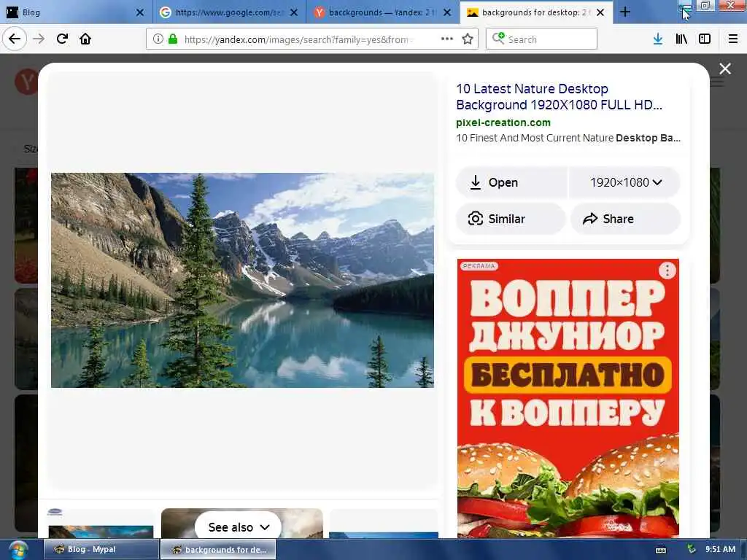Open the Downloads arrow in toolbar

pos(658,39)
